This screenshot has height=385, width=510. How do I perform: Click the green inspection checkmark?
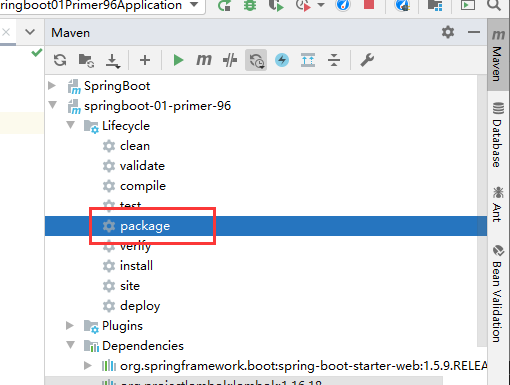point(37,52)
